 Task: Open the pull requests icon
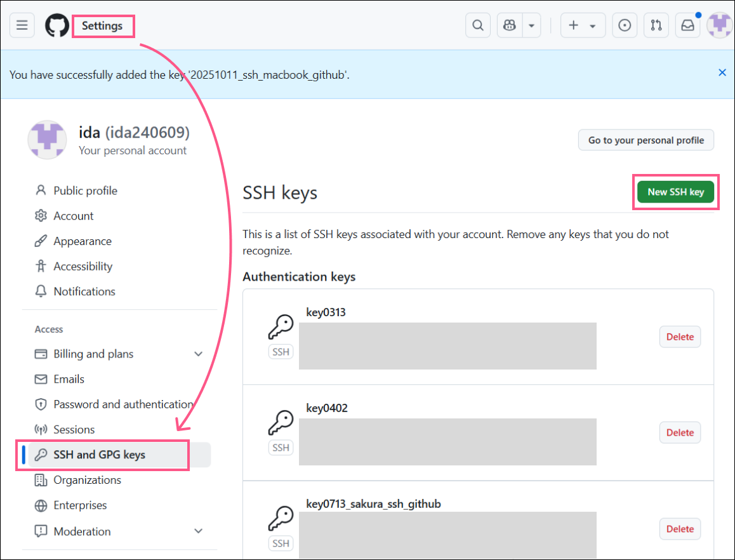pyautogui.click(x=656, y=25)
